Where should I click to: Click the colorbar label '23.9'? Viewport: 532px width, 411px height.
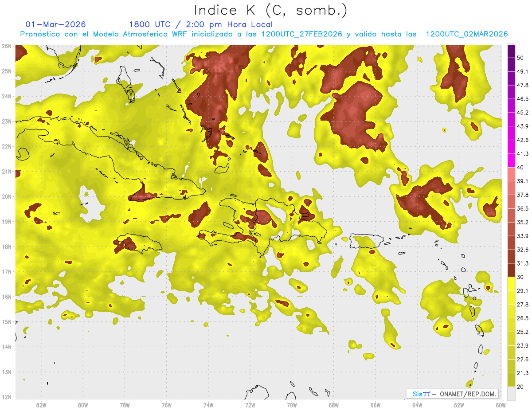point(523,346)
